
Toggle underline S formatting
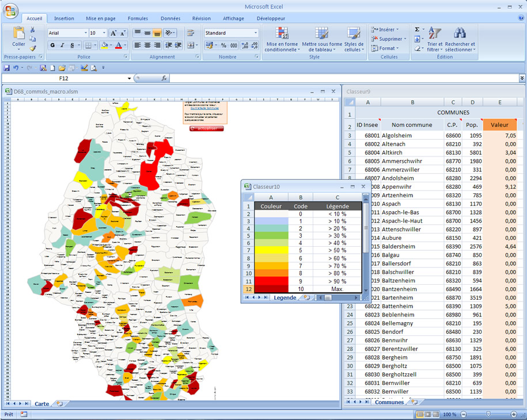coord(72,45)
